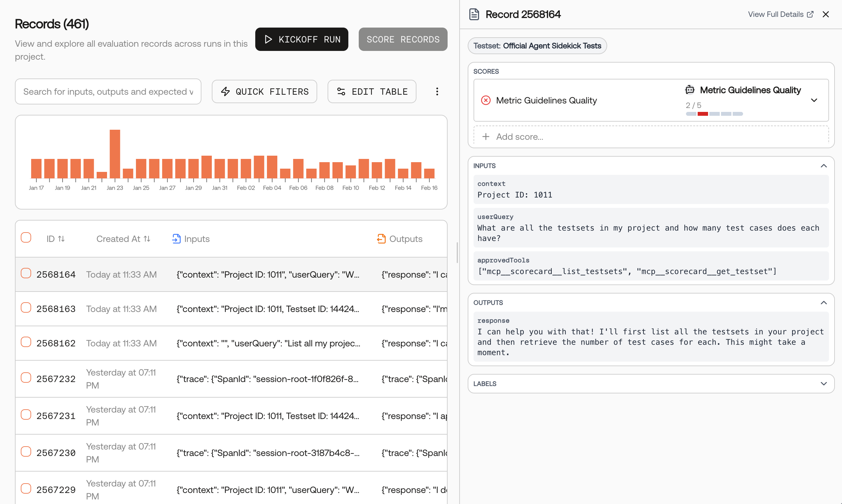Screen dimensions: 842x504
Task: Click the Outputs column header
Action: (400, 239)
